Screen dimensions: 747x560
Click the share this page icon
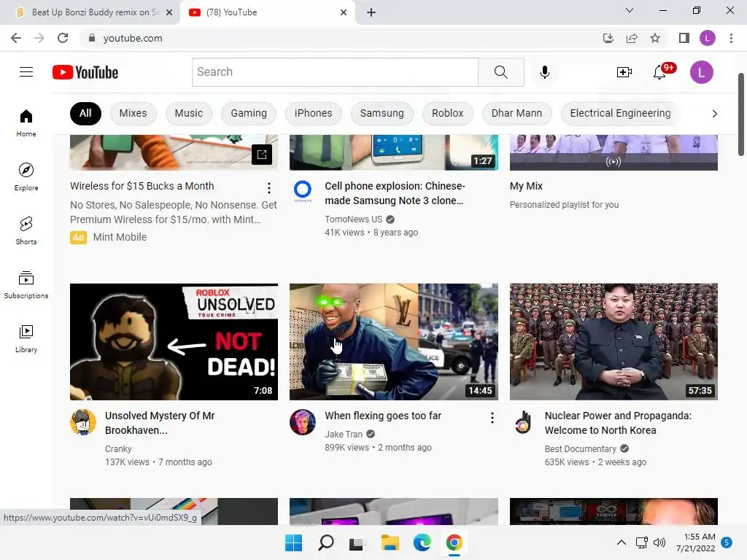(x=632, y=38)
